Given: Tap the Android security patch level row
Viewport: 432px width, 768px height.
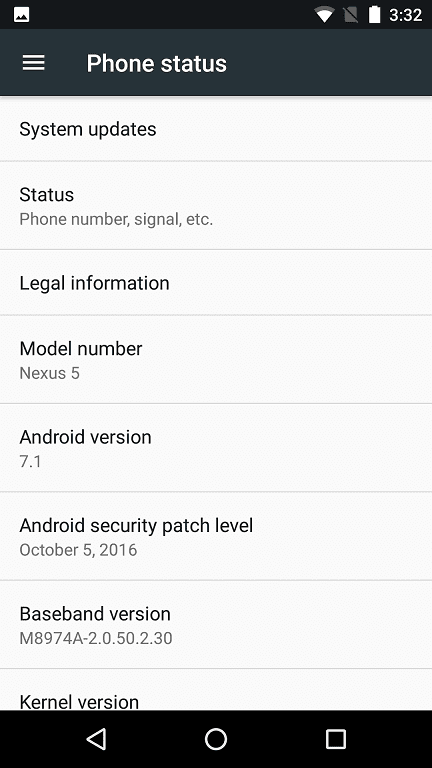Looking at the screenshot, I should (x=216, y=536).
